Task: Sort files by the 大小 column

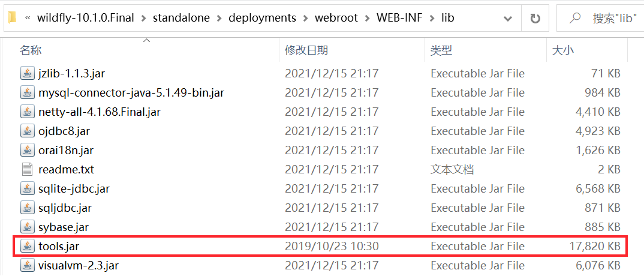Action: (562, 50)
